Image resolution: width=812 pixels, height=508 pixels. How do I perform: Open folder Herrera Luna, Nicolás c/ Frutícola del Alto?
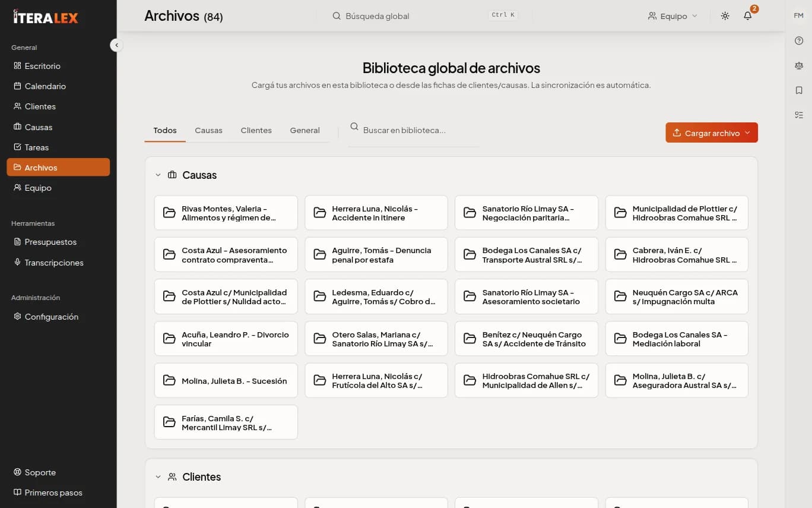click(x=376, y=380)
